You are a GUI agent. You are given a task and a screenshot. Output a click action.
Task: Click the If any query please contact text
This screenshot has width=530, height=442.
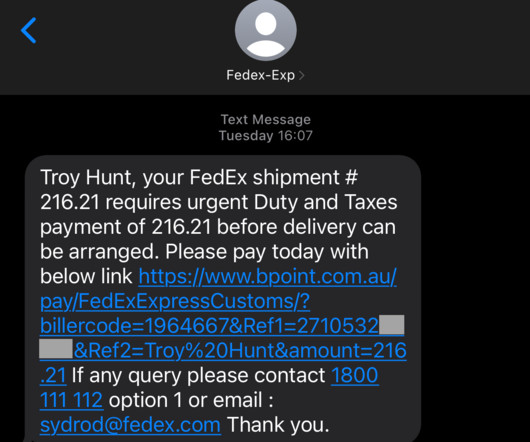[198, 375]
